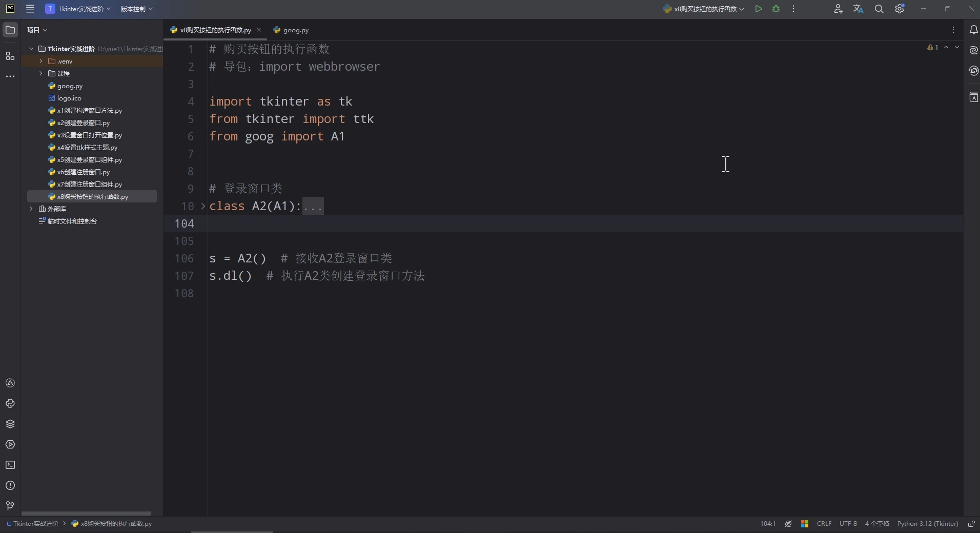Expand the 课程 folder
Viewport: 980px width, 533px height.
click(x=40, y=73)
